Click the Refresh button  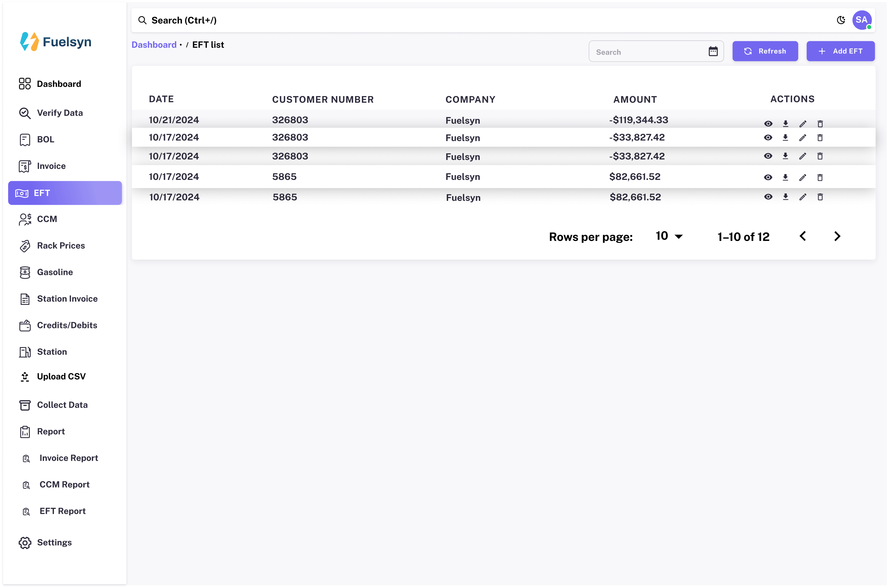click(x=765, y=51)
